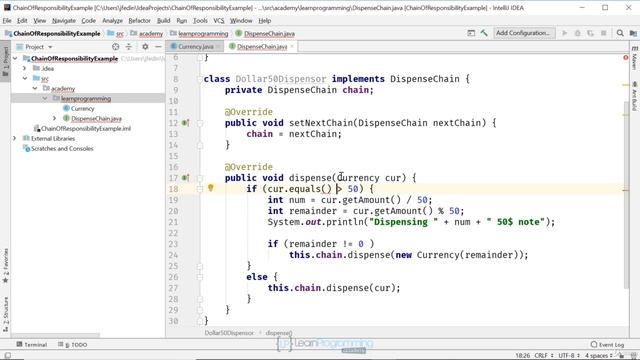
Task: Expand the .idea folder
Action: point(25,69)
